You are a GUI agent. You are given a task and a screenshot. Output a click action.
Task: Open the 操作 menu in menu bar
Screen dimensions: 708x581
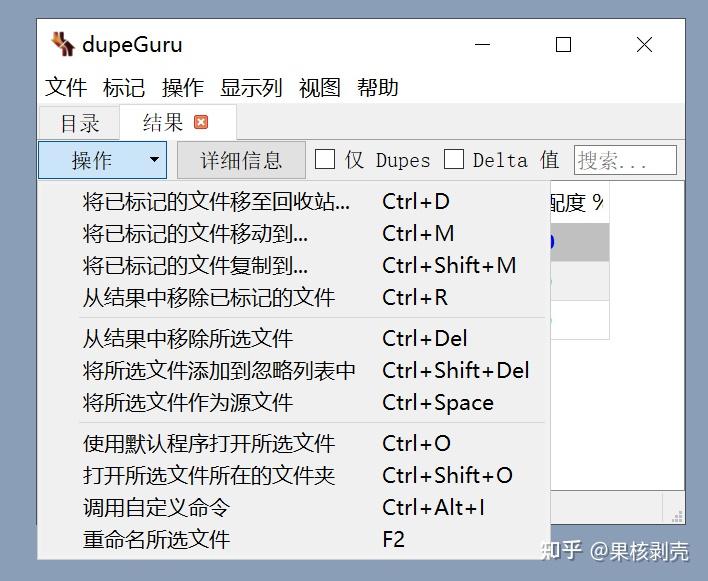click(x=183, y=87)
